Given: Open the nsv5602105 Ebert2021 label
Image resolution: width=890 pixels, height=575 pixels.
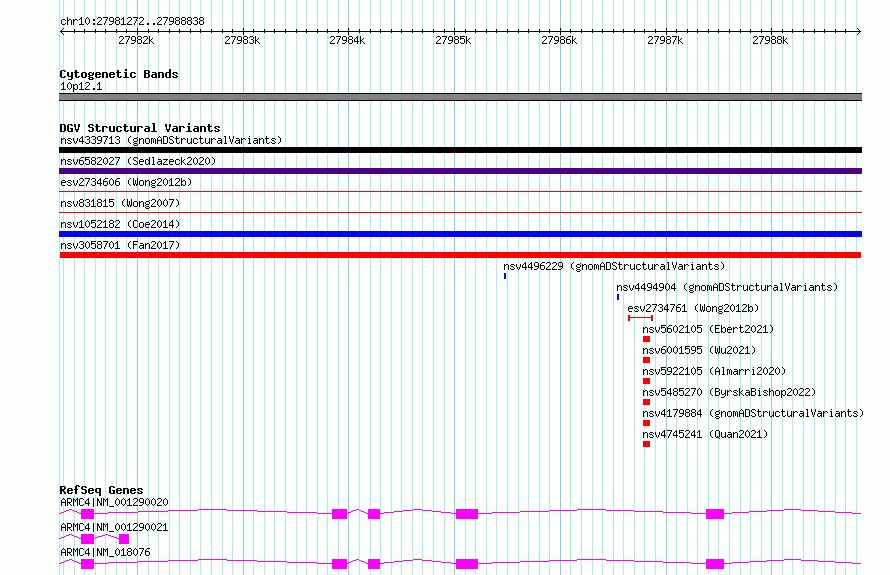Looking at the screenshot, I should [708, 329].
